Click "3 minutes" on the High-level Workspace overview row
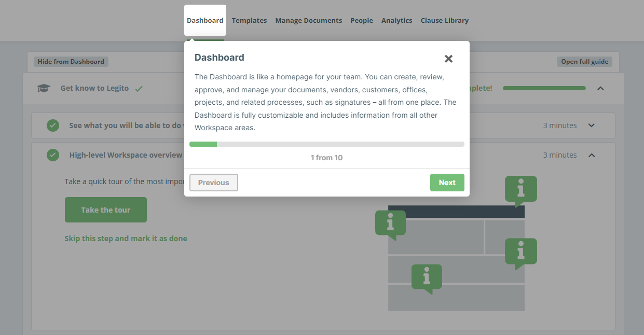The image size is (644, 335). click(x=560, y=155)
